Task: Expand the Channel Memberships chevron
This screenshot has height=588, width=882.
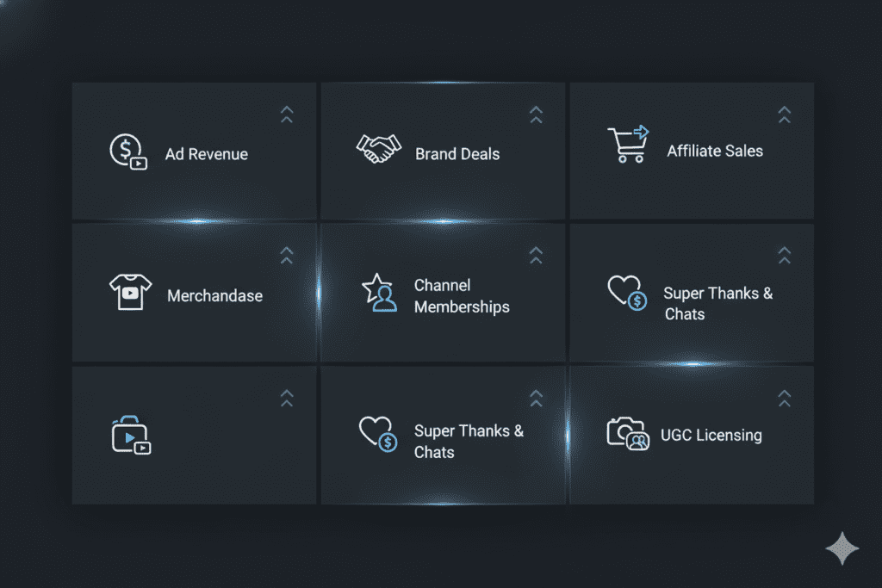Action: (x=536, y=255)
